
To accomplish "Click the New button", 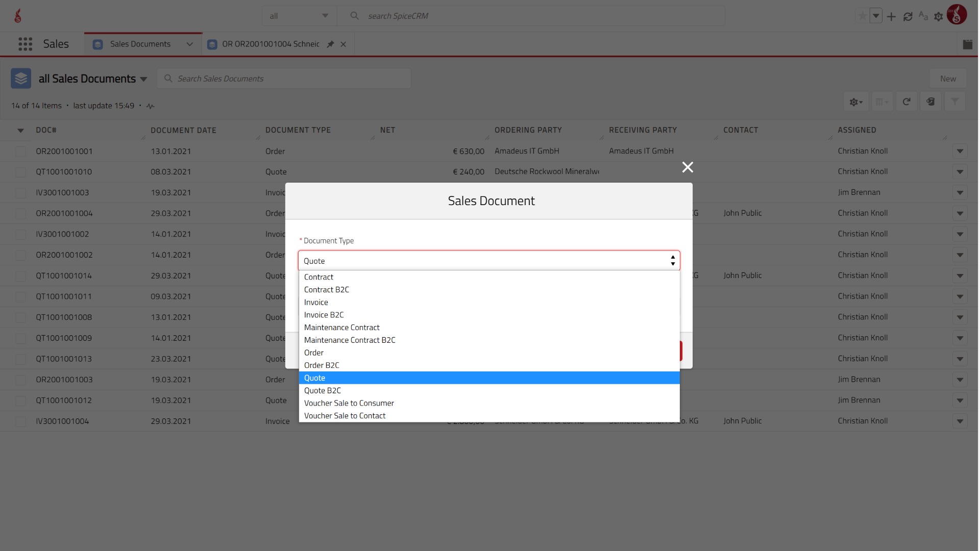I will pos(948,79).
